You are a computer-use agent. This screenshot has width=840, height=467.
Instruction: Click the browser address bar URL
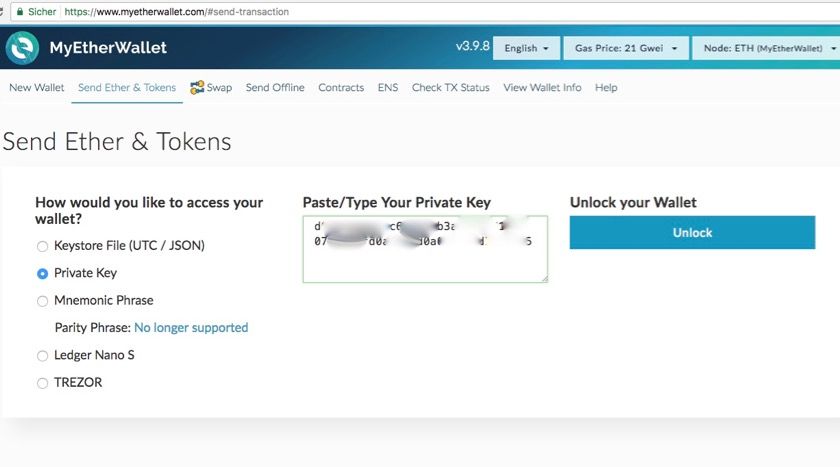point(177,12)
